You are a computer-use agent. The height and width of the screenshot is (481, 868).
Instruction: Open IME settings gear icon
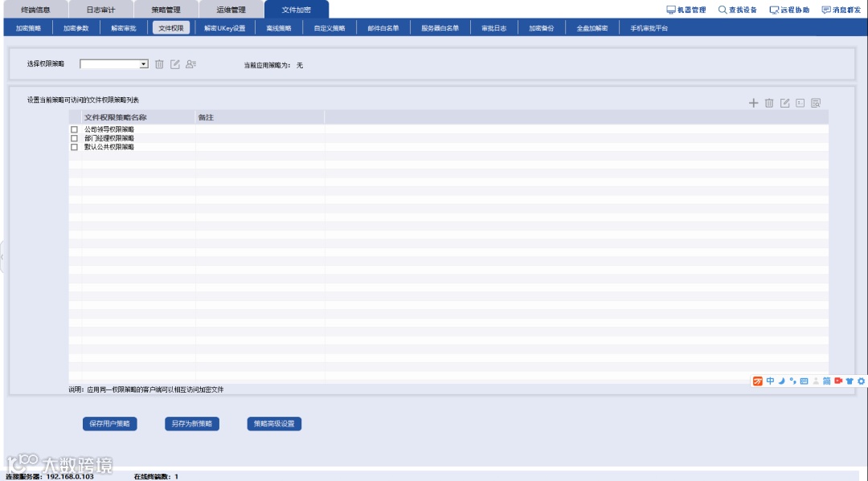click(861, 381)
